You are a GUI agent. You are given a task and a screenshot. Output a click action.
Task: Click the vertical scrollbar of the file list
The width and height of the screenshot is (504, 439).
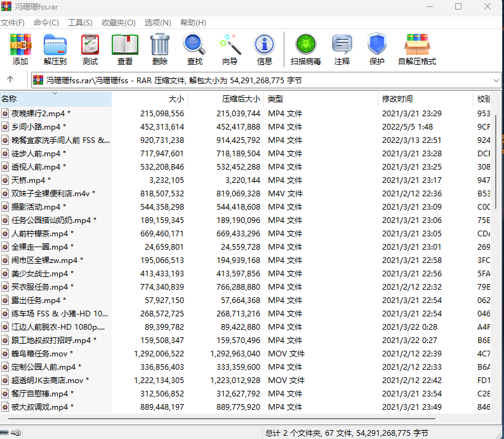point(496,163)
